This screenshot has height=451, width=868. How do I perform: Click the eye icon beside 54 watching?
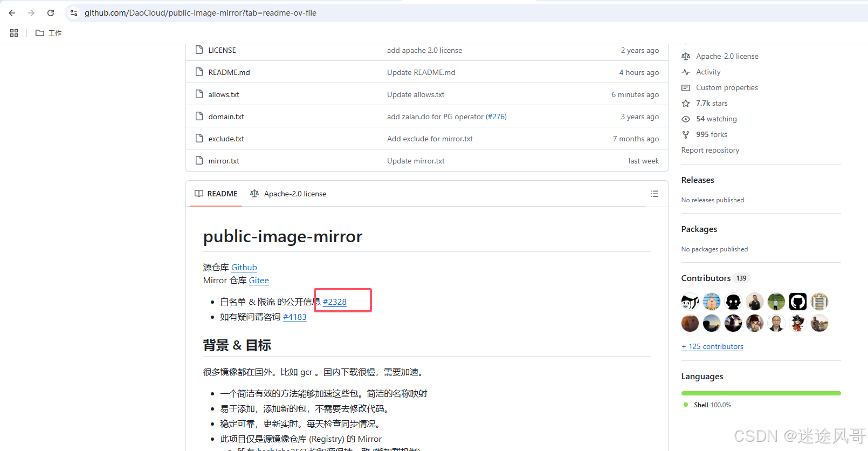pos(686,119)
